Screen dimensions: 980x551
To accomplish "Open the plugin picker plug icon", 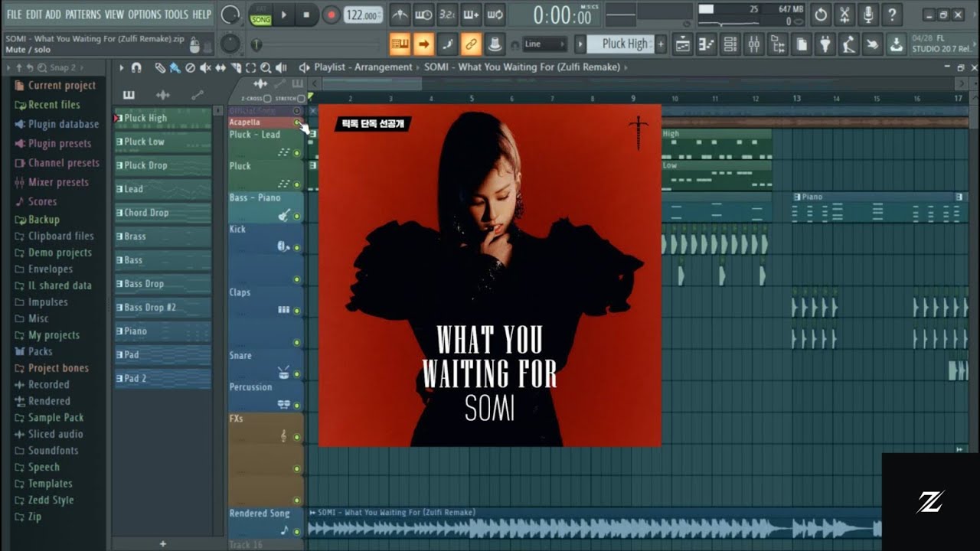I will click(x=825, y=44).
